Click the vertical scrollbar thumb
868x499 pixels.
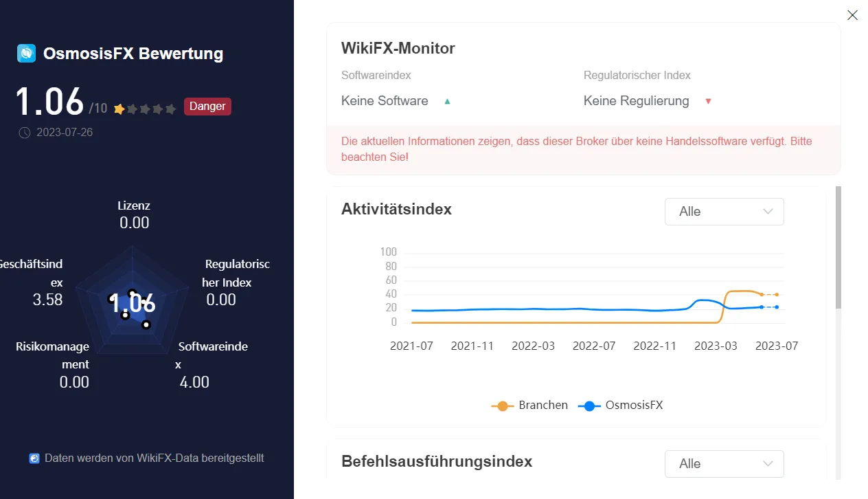pos(838,247)
